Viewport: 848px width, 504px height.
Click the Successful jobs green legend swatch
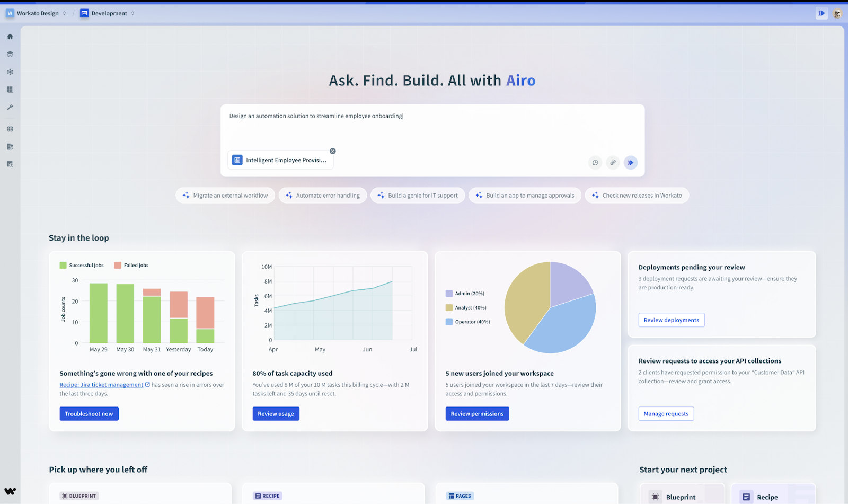pos(63,265)
